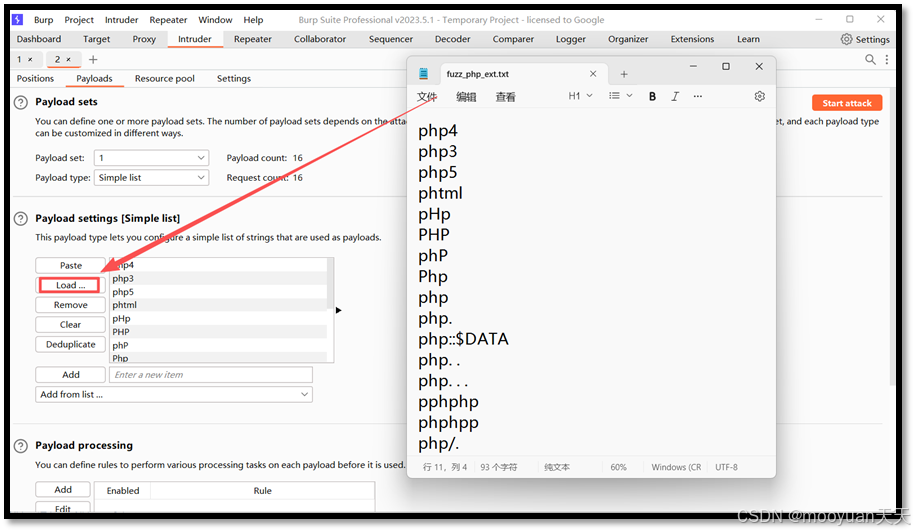The height and width of the screenshot is (532, 915).
Task: Open the 编辑 menu in Notepad
Action: coord(466,97)
